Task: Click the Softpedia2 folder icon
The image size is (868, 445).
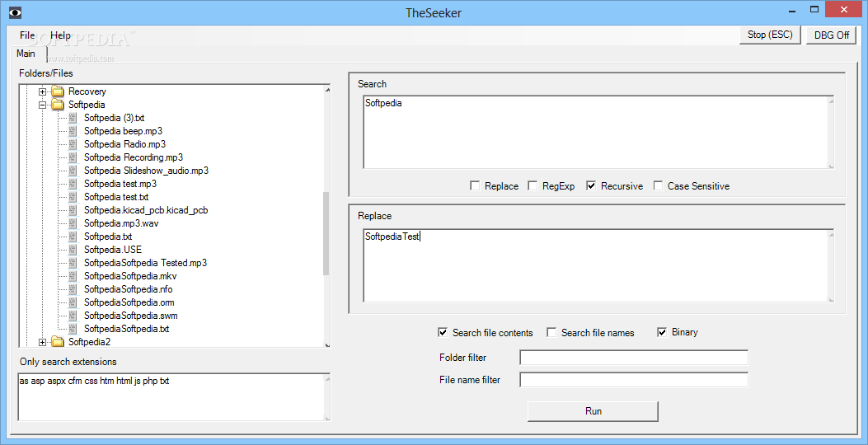Action: pos(58,342)
